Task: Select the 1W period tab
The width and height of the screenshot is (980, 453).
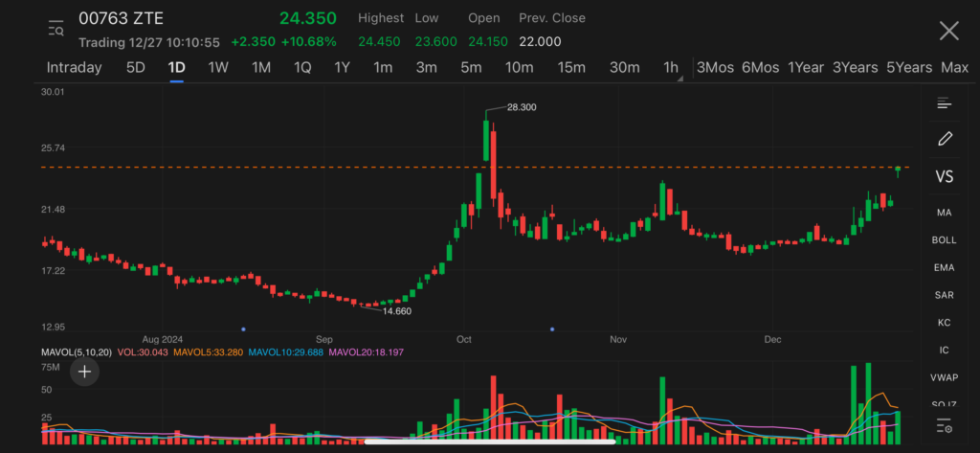Action: [x=218, y=68]
